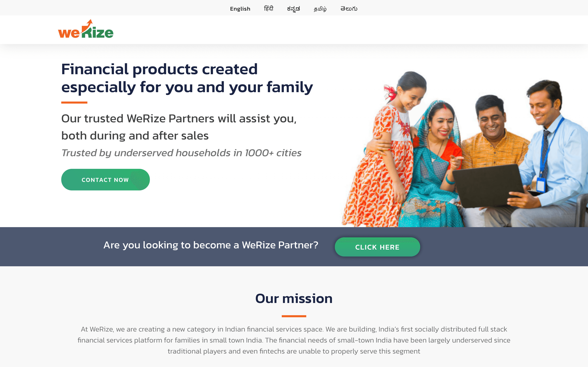Click the WeRize logo
The image size is (588, 367).
click(86, 29)
